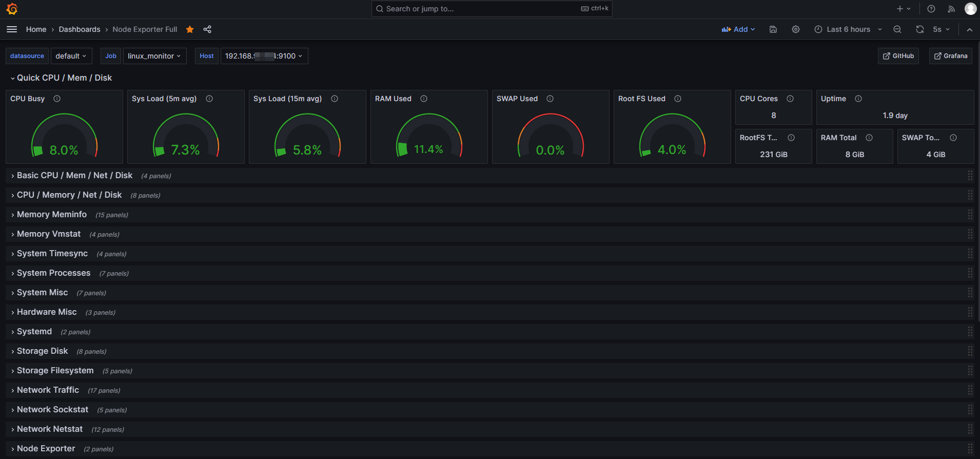Show info for Sys Load (15m avg) panel
This screenshot has height=459, width=980.
(335, 99)
